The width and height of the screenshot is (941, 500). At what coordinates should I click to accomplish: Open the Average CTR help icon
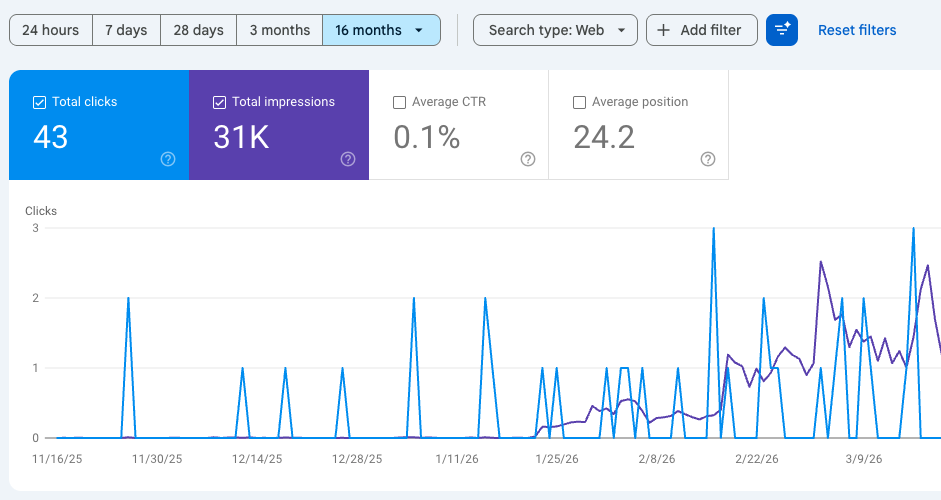(x=528, y=159)
